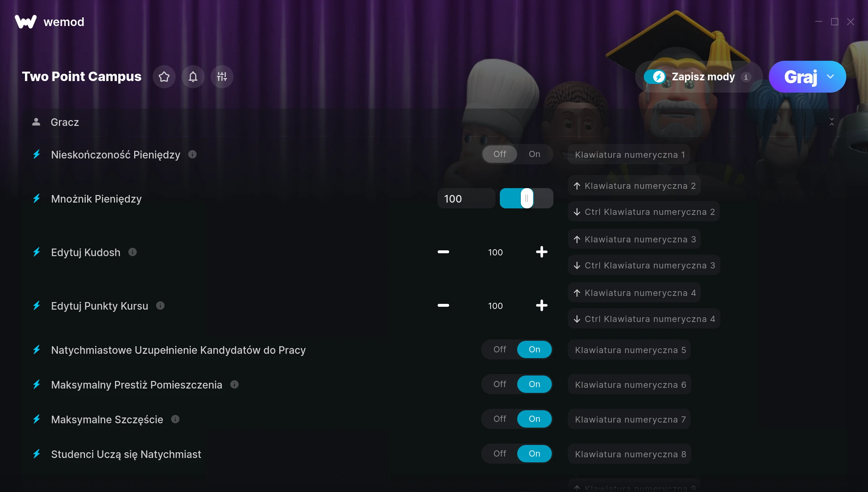Change hotkey Klawiatura numeryczna 5
Image resolution: width=868 pixels, height=492 pixels.
630,350
